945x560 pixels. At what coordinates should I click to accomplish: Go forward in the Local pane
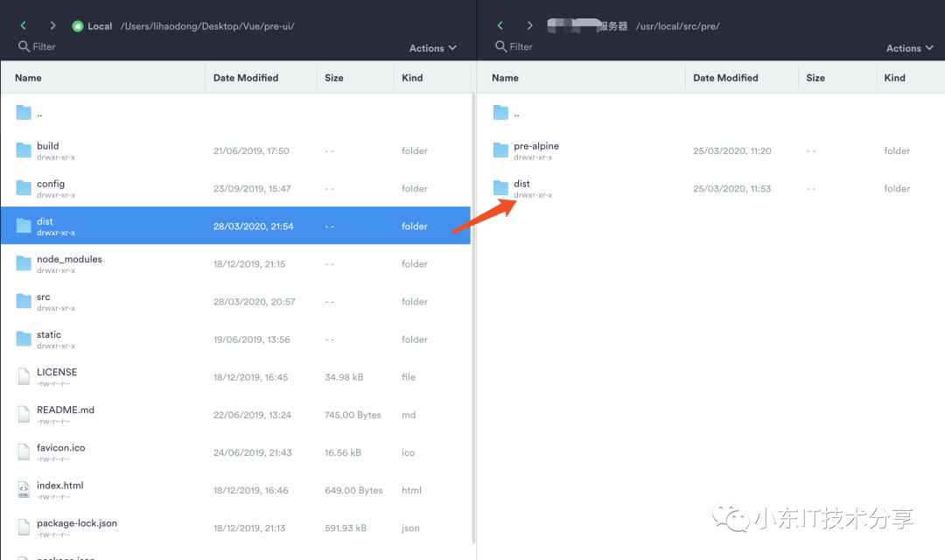[53, 25]
